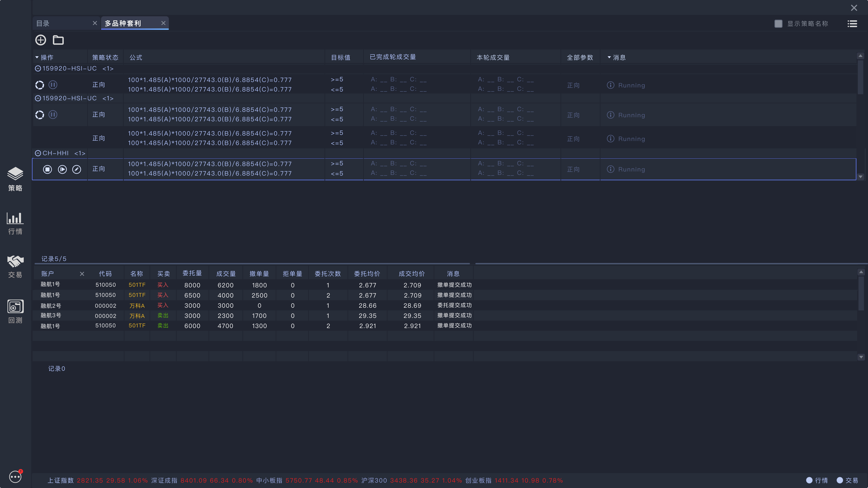Image resolution: width=868 pixels, height=488 pixels.
Task: Click info icon in third Running message row
Action: (611, 139)
